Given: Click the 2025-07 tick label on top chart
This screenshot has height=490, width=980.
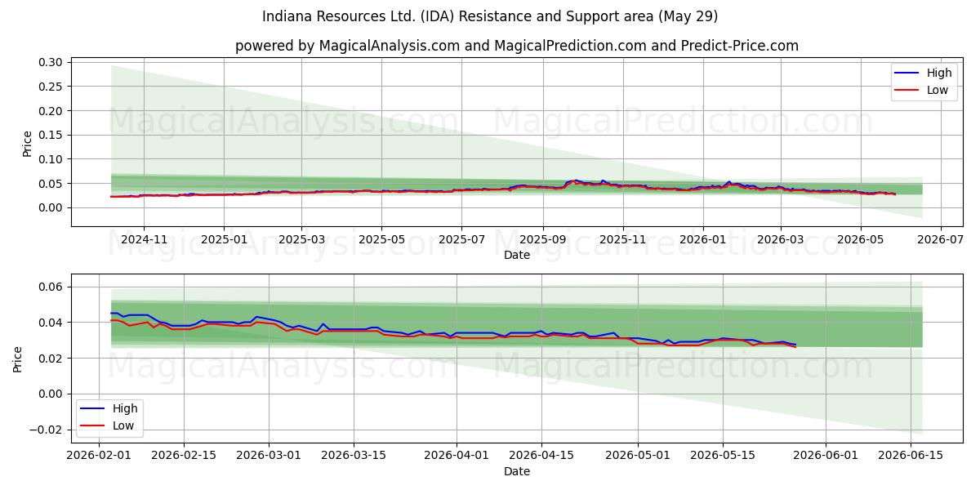Looking at the screenshot, I should pyautogui.click(x=461, y=240).
